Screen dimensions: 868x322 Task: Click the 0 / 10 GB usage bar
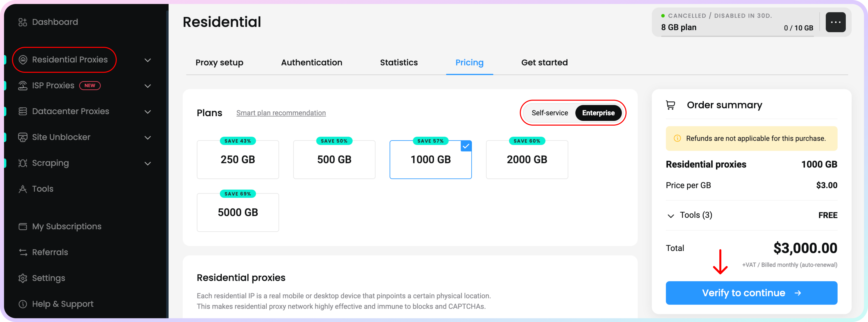coord(737,36)
